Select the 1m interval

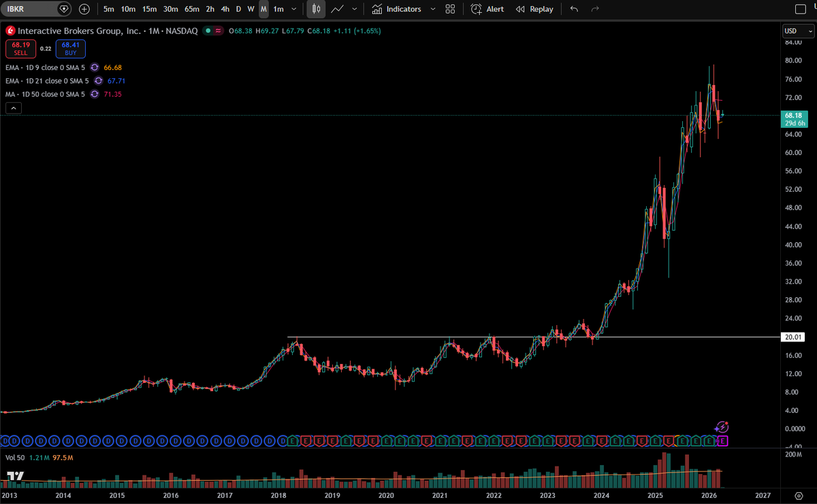(x=278, y=9)
